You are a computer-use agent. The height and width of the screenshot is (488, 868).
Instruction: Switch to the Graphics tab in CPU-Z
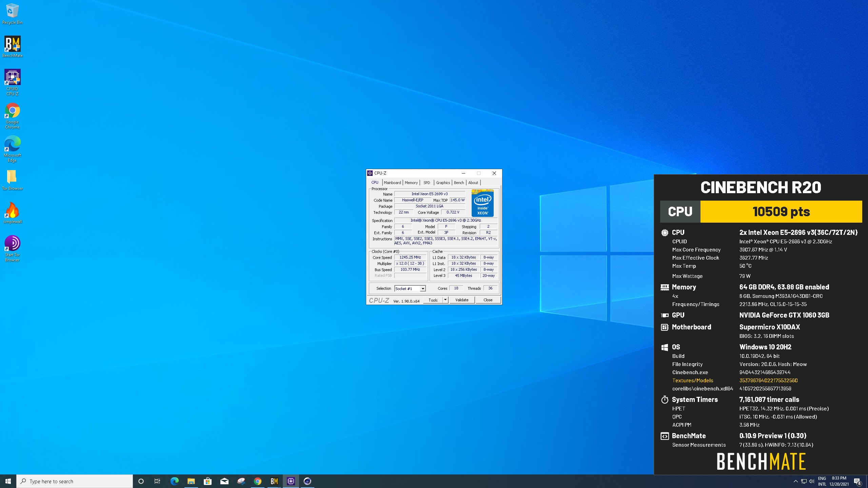coord(443,183)
